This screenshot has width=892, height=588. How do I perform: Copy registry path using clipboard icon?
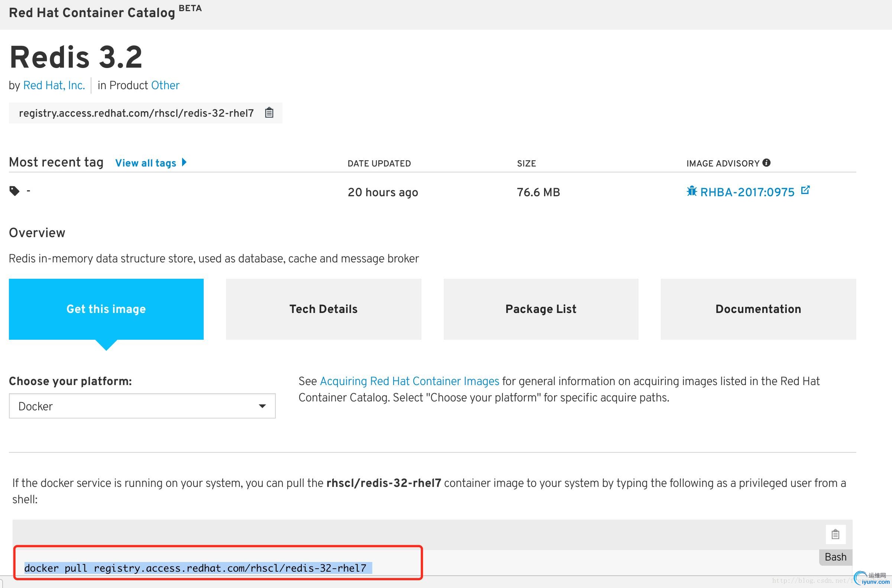click(269, 113)
